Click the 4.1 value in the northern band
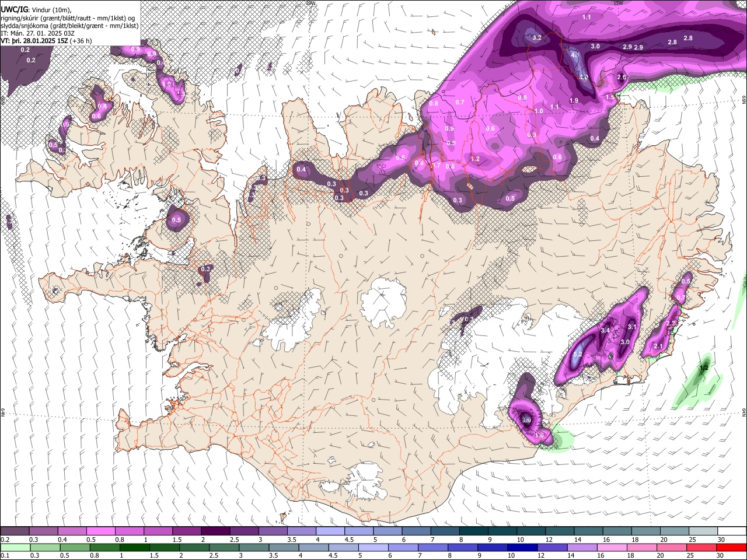The width and height of the screenshot is (747, 560). point(575,55)
